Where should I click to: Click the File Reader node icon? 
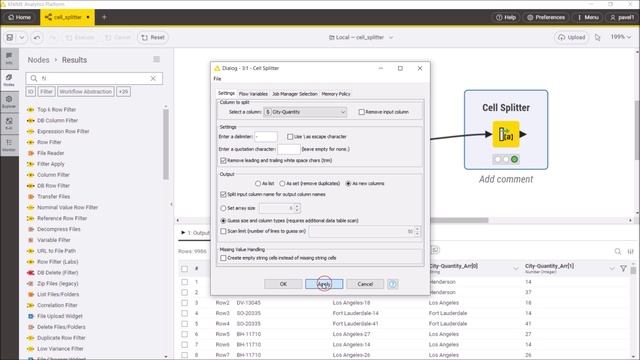click(x=30, y=153)
